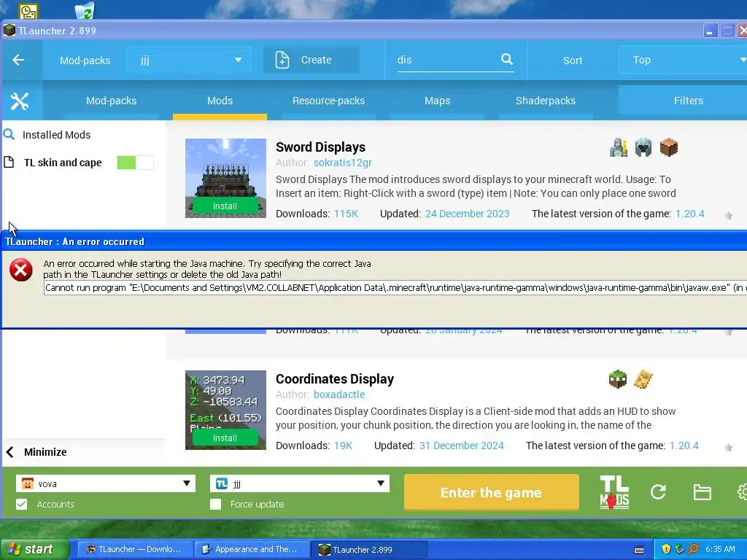Click the 6:35 AM clock

(x=720, y=549)
